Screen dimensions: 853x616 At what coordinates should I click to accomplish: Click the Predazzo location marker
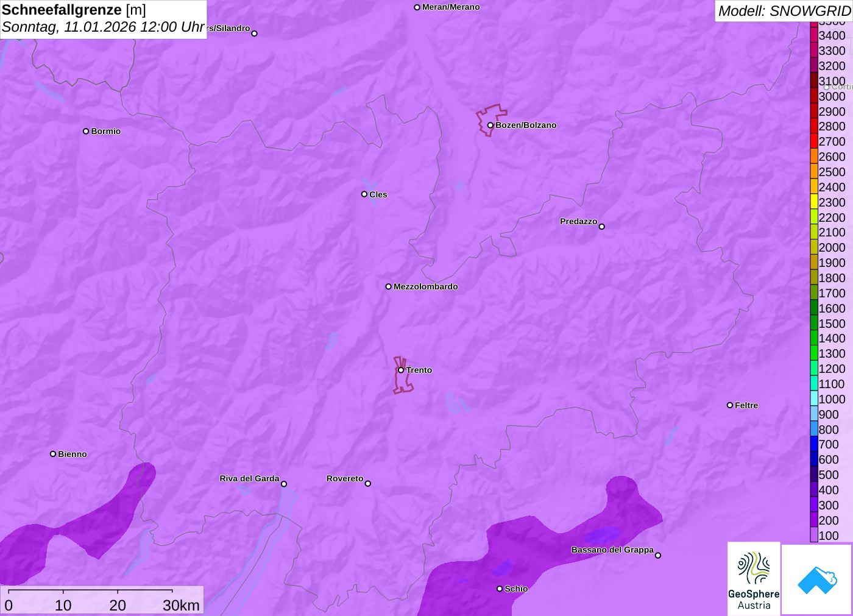(x=602, y=227)
